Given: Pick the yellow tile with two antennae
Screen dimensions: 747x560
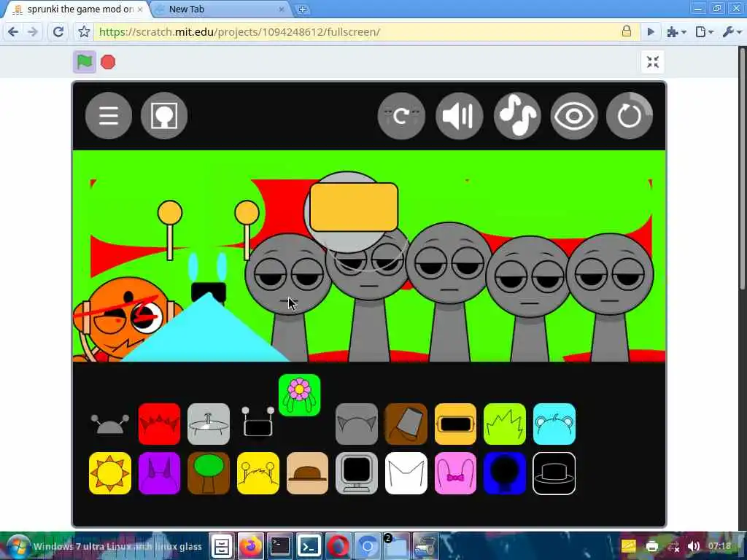Looking at the screenshot, I should tap(258, 473).
